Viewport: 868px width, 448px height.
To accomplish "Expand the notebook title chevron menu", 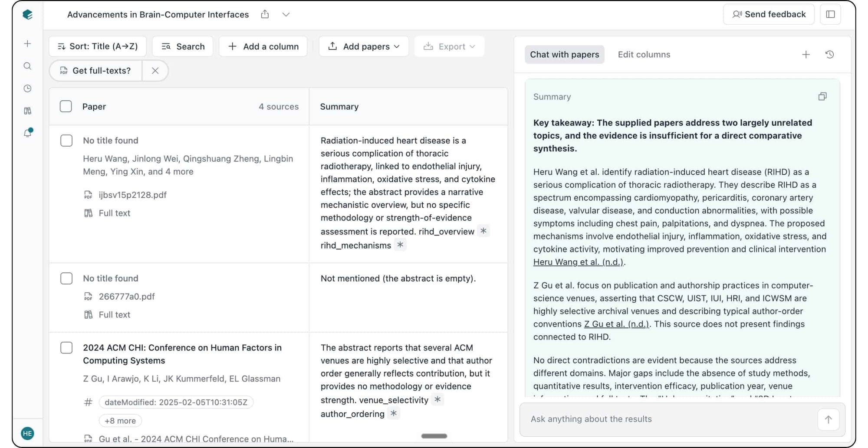I will 286,14.
